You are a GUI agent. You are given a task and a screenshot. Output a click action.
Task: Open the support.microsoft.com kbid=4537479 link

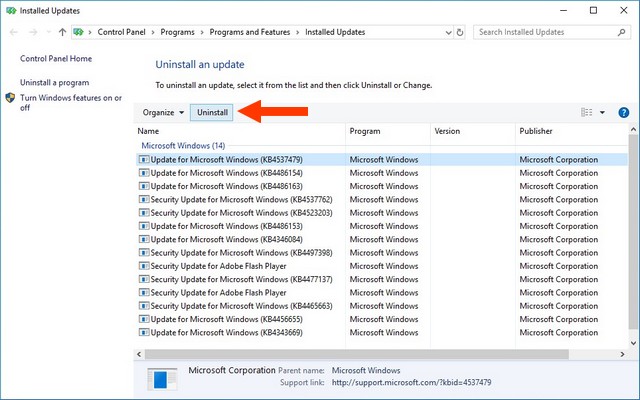click(x=411, y=383)
